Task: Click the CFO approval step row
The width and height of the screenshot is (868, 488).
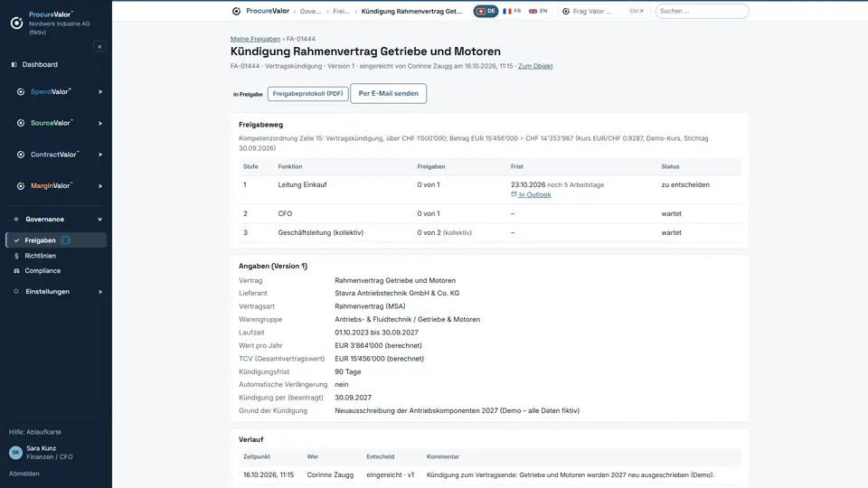Action: point(490,213)
